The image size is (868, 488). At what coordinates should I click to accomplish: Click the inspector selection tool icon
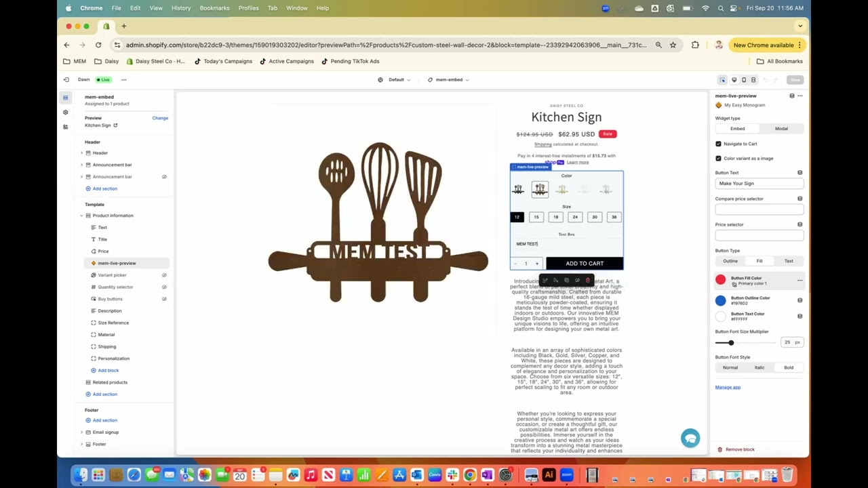click(723, 80)
